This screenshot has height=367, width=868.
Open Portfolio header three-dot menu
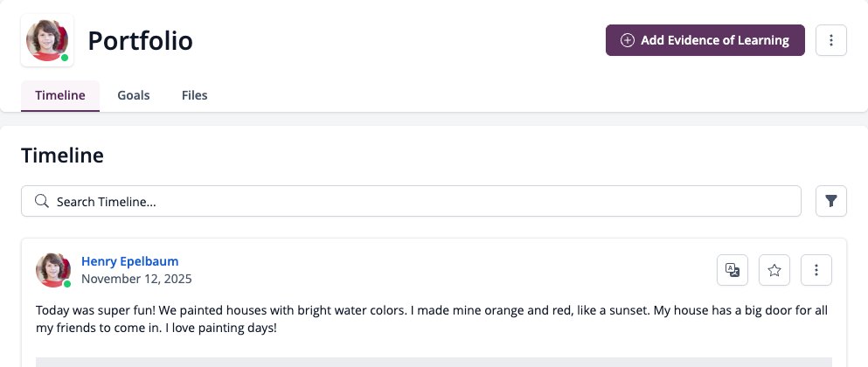point(831,40)
